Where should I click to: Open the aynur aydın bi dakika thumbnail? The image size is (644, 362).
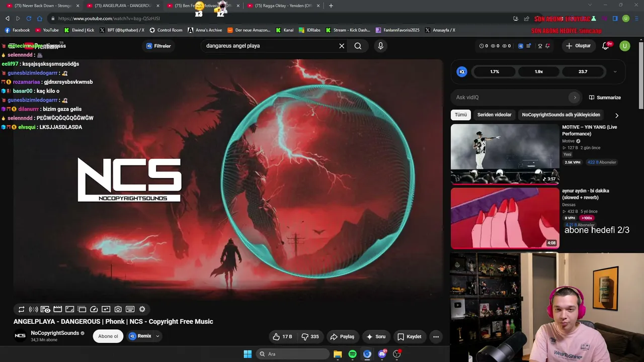click(505, 218)
